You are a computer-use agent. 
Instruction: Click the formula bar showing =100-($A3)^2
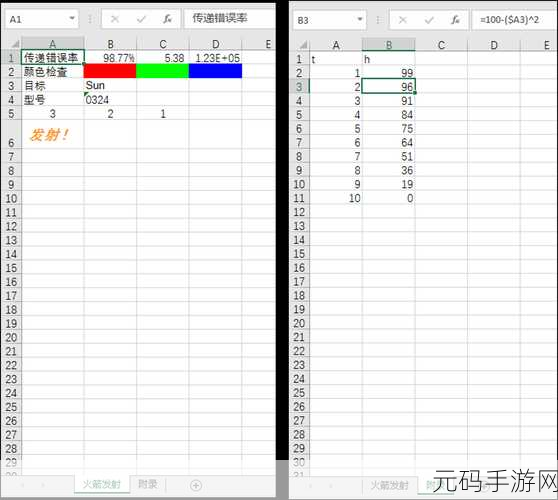[x=514, y=20]
